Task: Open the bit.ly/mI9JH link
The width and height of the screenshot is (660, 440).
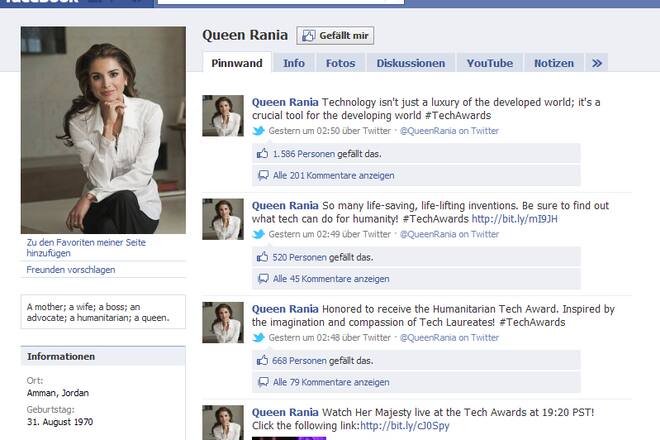Action: (x=514, y=219)
